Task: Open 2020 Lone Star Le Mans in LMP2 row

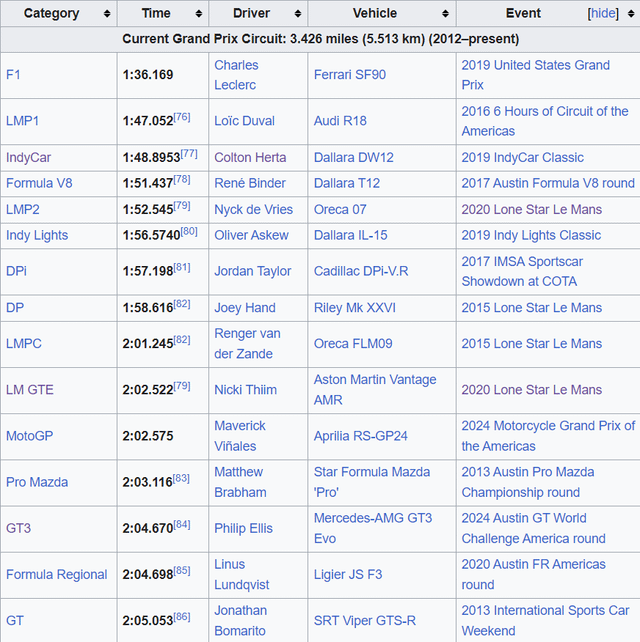Action: point(531,210)
